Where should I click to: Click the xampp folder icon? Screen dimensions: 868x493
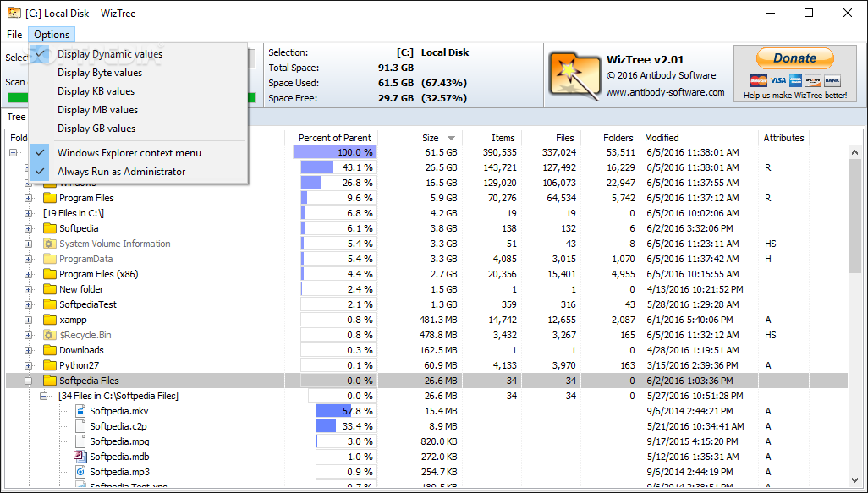[x=51, y=320]
